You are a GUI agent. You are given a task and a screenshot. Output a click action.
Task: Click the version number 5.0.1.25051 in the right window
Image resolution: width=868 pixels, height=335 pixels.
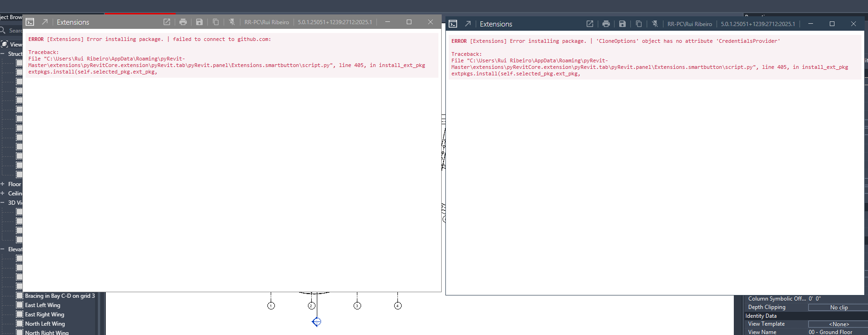[x=758, y=24]
